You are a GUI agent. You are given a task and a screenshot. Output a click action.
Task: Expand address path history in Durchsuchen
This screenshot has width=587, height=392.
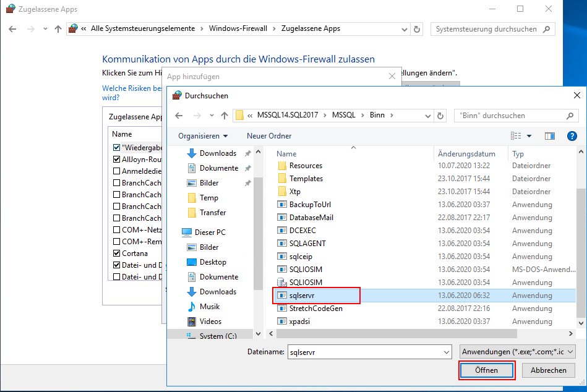point(427,116)
